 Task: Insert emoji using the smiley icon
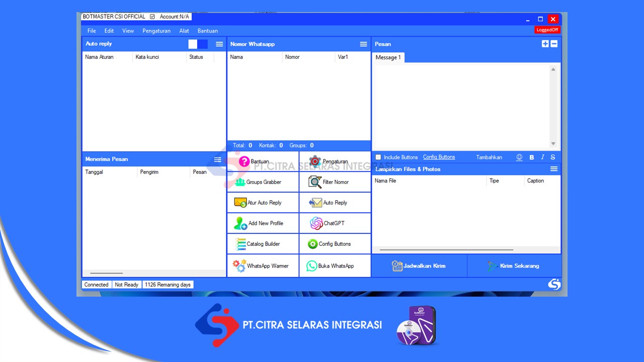(519, 157)
